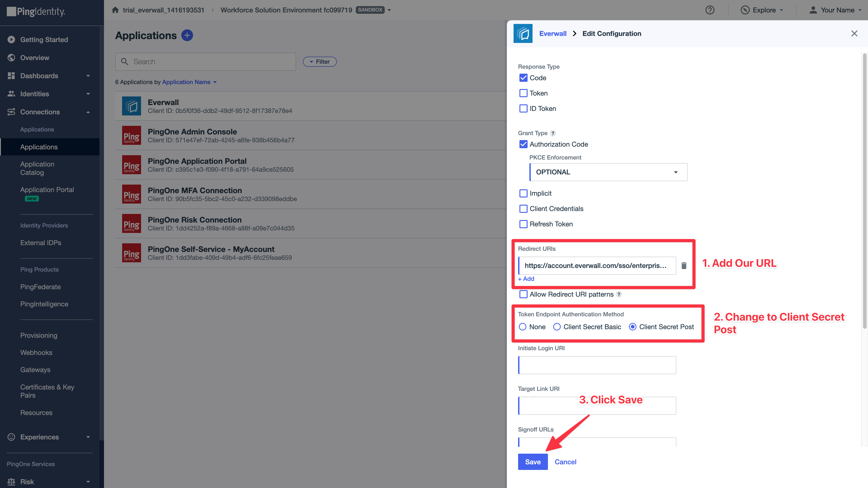868x488 pixels.
Task: Click the Everwall app logo in list
Action: pyautogui.click(x=131, y=106)
